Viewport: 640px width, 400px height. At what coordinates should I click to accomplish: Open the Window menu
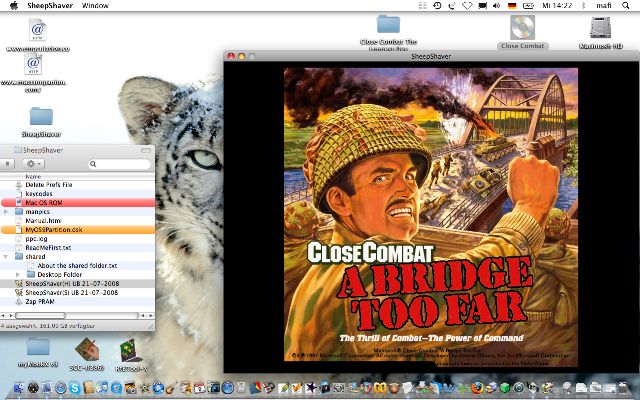pyautogui.click(x=95, y=5)
